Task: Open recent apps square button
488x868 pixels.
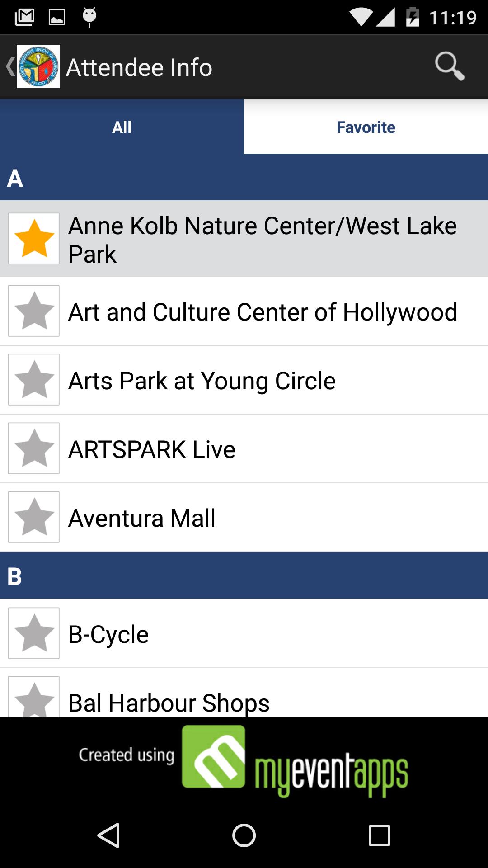Action: pos(380,835)
